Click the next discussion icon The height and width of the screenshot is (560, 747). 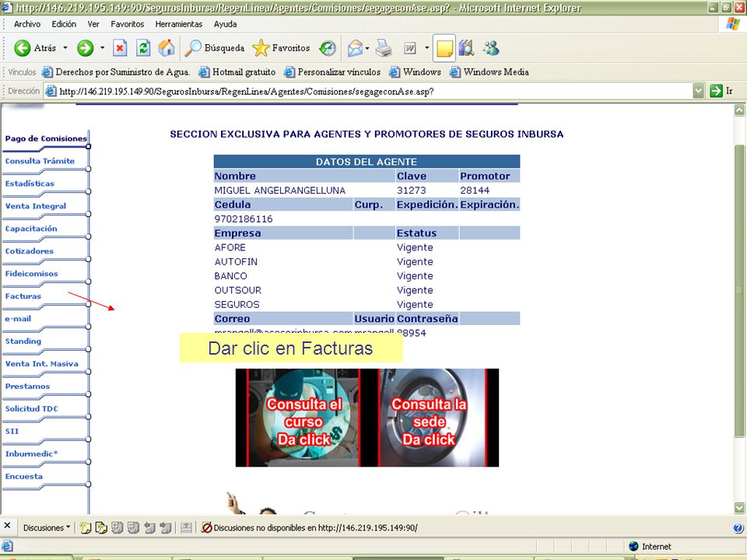165,527
